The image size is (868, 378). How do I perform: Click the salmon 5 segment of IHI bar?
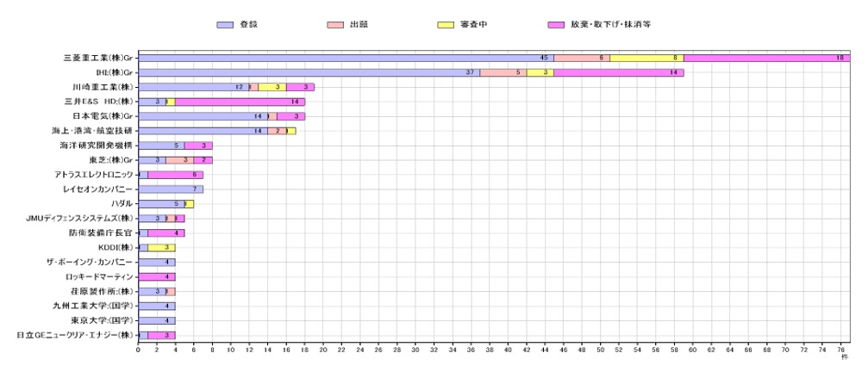(503, 72)
